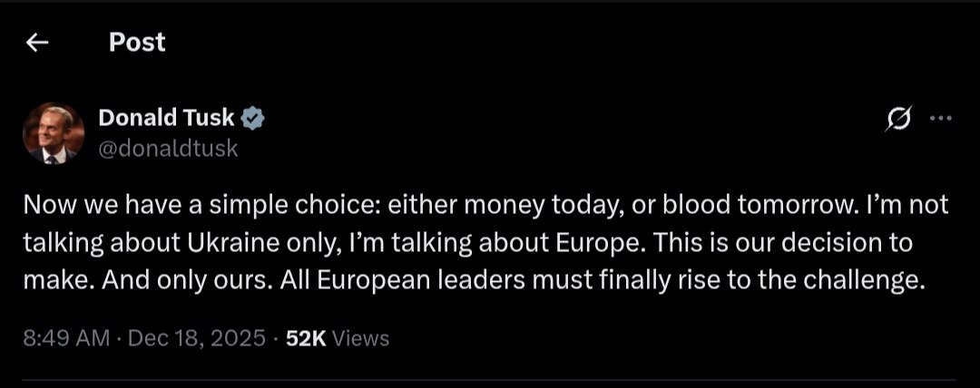Screen dimensions: 980x388
Task: Open Donald Tusk's profile picture
Action: click(54, 132)
